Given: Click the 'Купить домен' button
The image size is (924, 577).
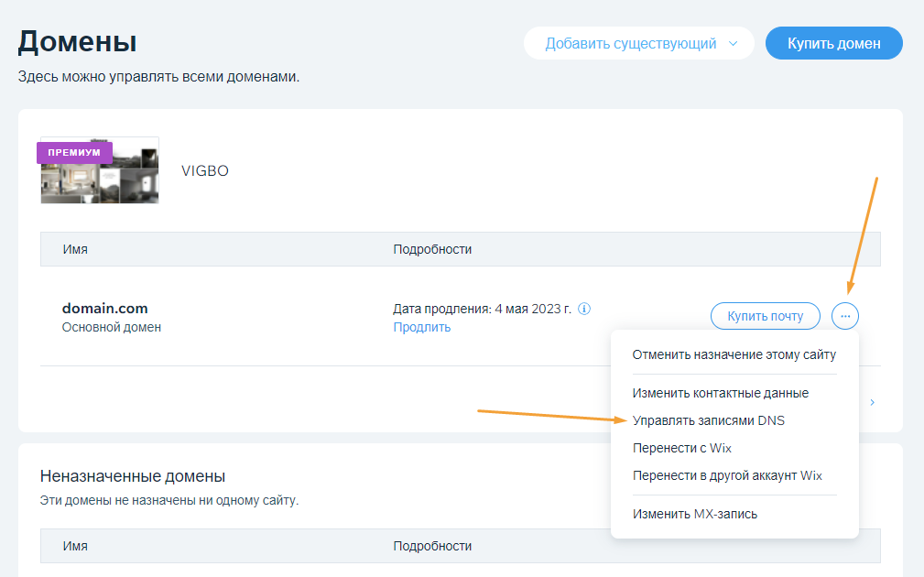Looking at the screenshot, I should pos(833,43).
